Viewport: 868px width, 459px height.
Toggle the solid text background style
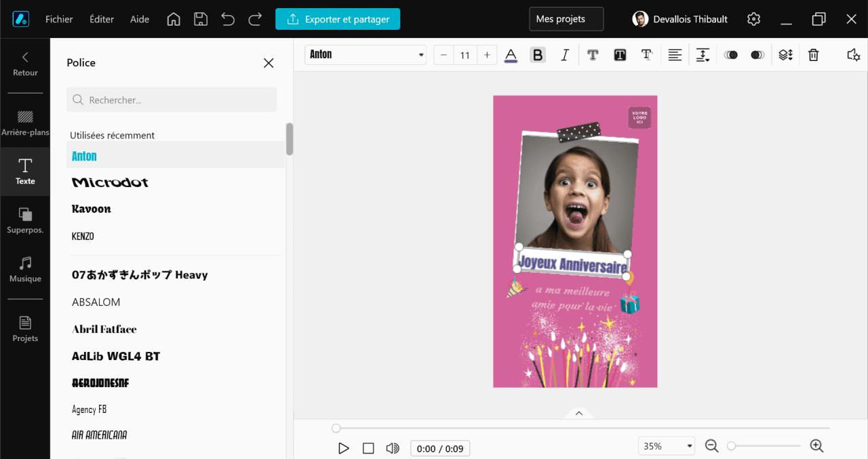[620, 54]
